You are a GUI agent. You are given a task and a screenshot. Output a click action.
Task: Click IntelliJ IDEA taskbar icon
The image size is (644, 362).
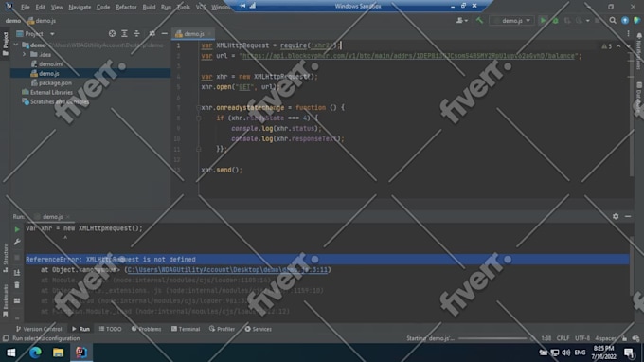[80, 353]
